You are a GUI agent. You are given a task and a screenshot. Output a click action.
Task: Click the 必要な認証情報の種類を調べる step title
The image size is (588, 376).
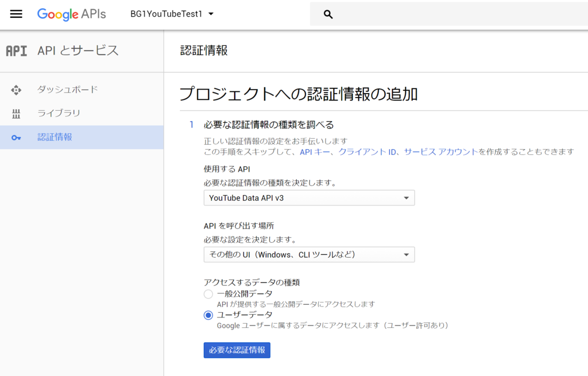(x=269, y=125)
